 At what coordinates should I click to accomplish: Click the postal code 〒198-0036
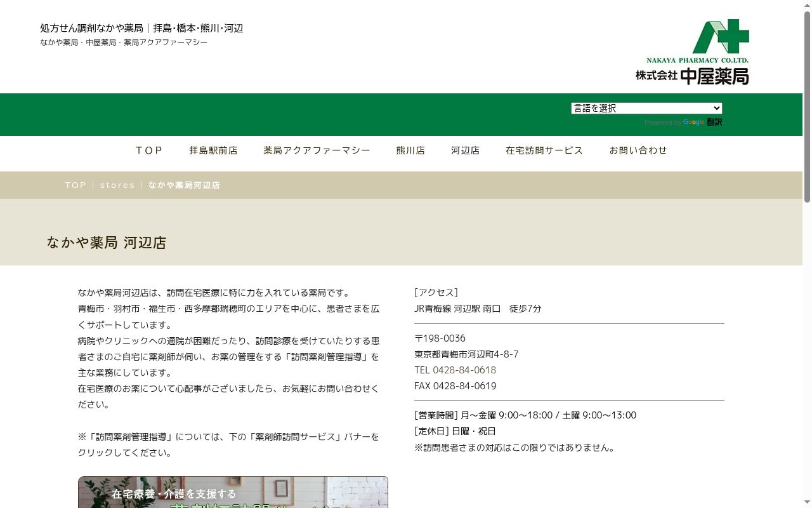pos(440,338)
